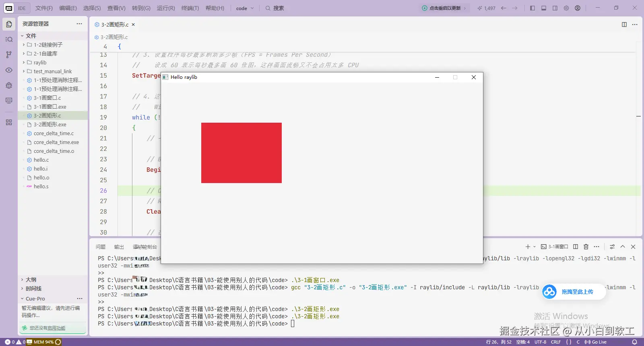Click the title bar 搜索 search box

pyautogui.click(x=275, y=8)
